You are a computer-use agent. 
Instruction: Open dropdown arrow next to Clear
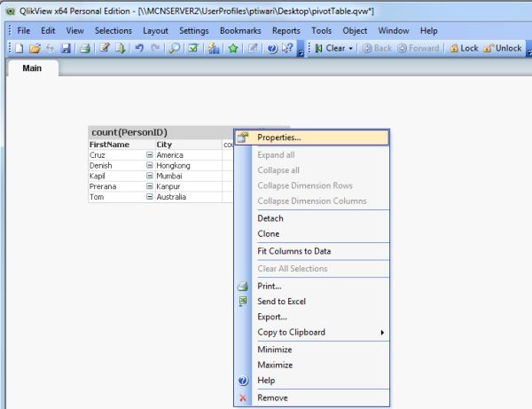click(351, 49)
